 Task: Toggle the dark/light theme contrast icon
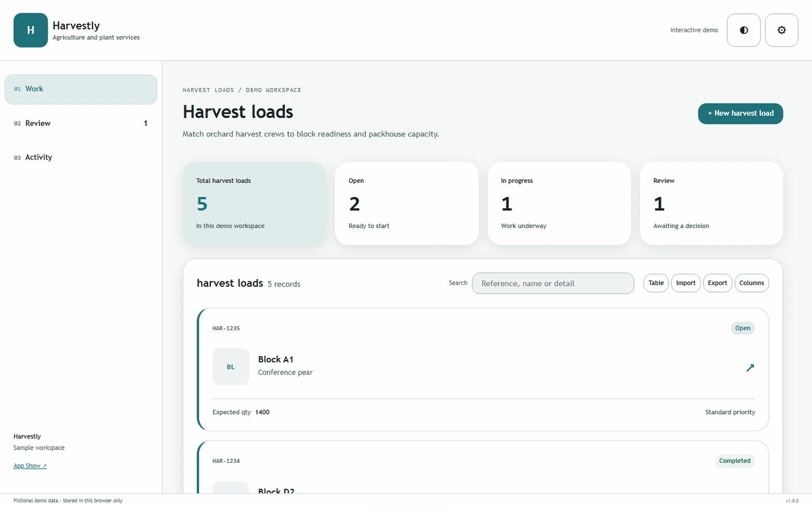(x=743, y=30)
